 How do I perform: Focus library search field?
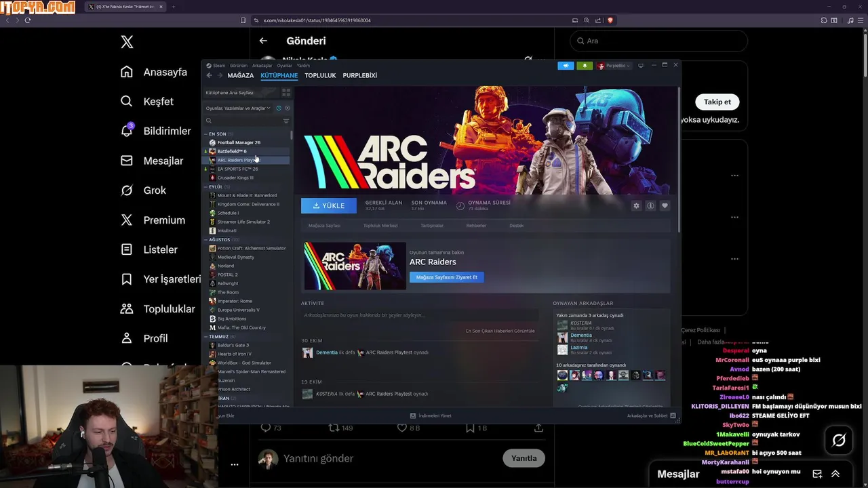point(243,121)
